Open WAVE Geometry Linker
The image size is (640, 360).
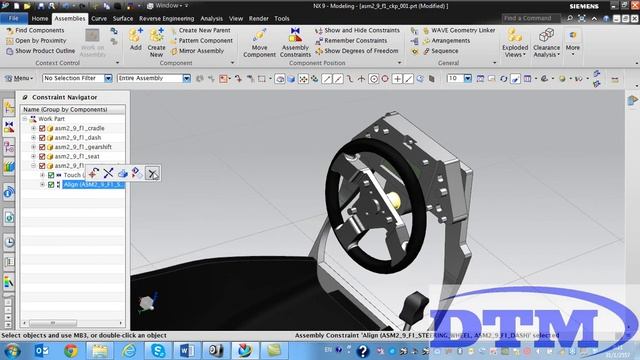(459, 31)
